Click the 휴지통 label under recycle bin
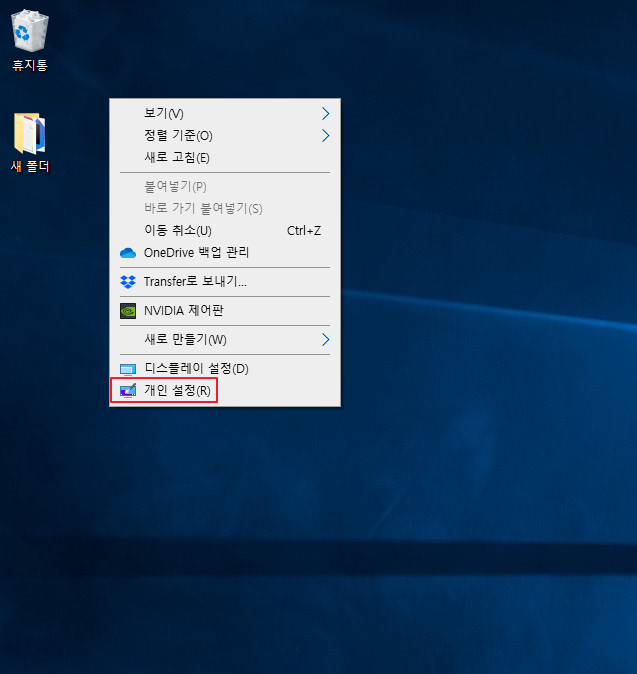Image resolution: width=637 pixels, height=674 pixels. [x=30, y=65]
